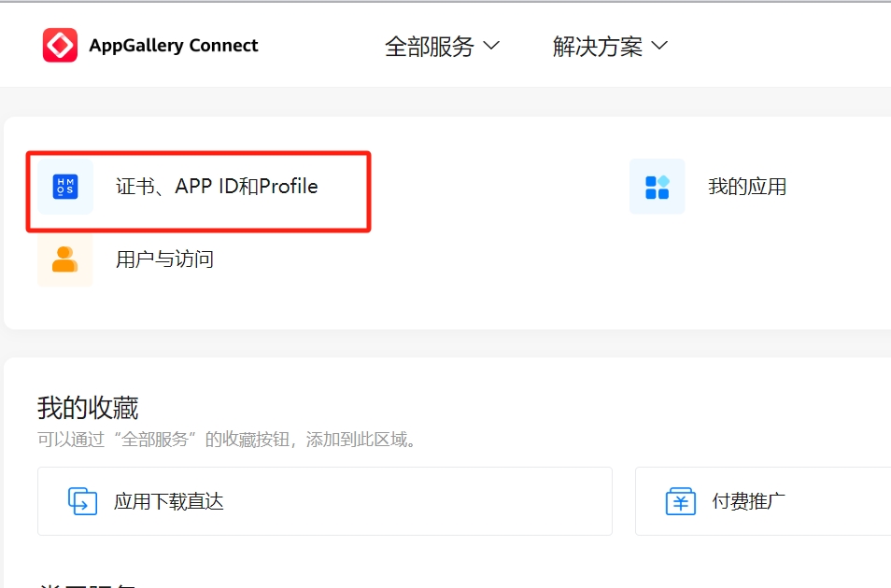Click empty area of 应用下载直达 card
The image size is (891, 588).
pyautogui.click(x=420, y=501)
